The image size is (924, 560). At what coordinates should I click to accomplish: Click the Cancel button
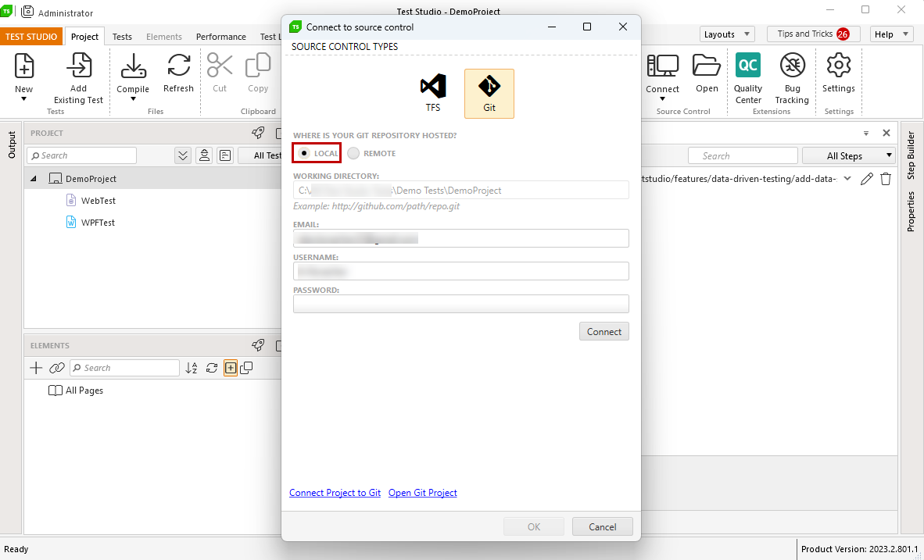602,526
